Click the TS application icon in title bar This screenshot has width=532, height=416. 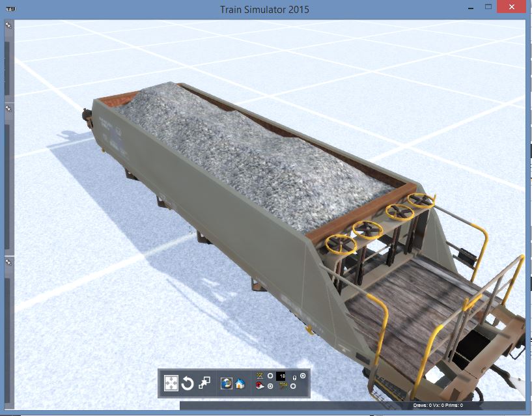point(11,9)
